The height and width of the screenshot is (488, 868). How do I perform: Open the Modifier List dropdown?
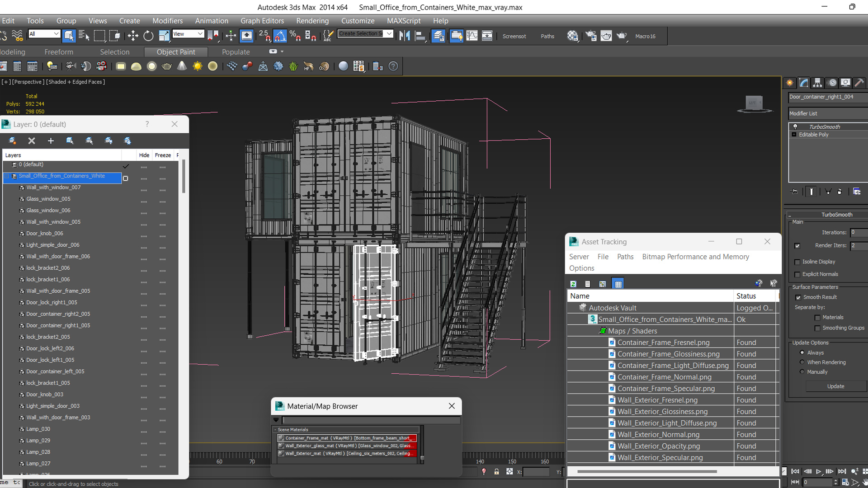(828, 113)
